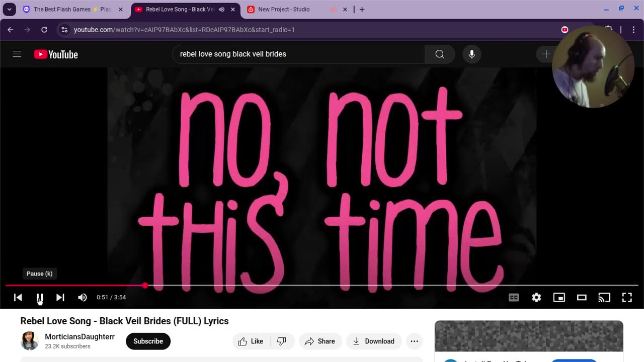Click unplayed portion of progress bar
This screenshot has width=644, height=362.
click(393, 286)
